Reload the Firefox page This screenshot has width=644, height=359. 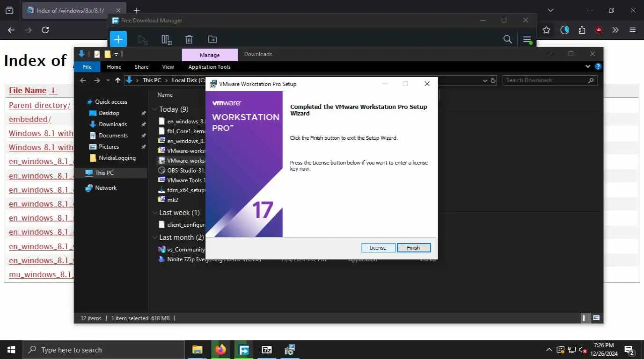point(45,30)
